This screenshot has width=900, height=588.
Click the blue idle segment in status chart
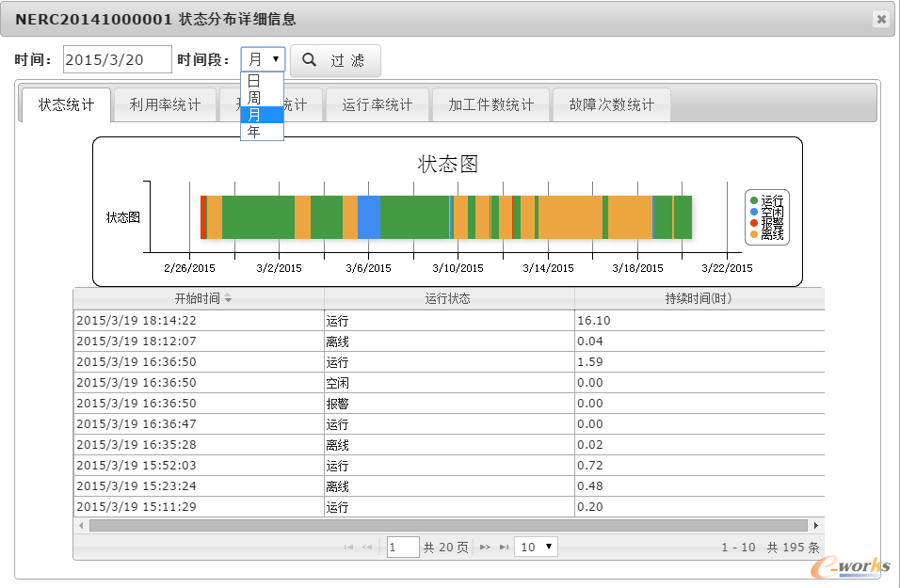point(368,216)
